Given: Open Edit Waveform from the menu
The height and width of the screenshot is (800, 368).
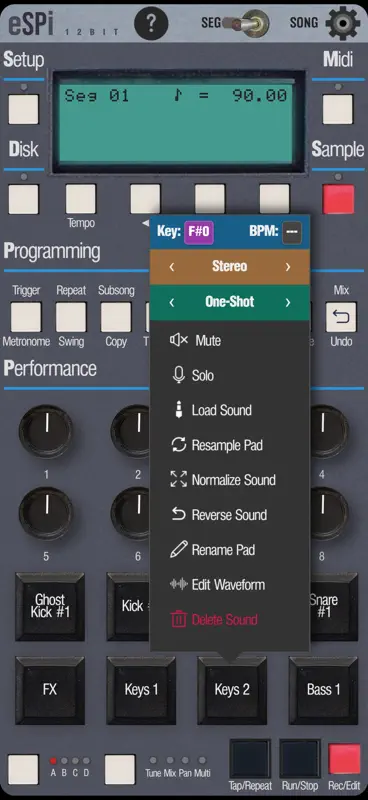Looking at the screenshot, I should coord(230,585).
